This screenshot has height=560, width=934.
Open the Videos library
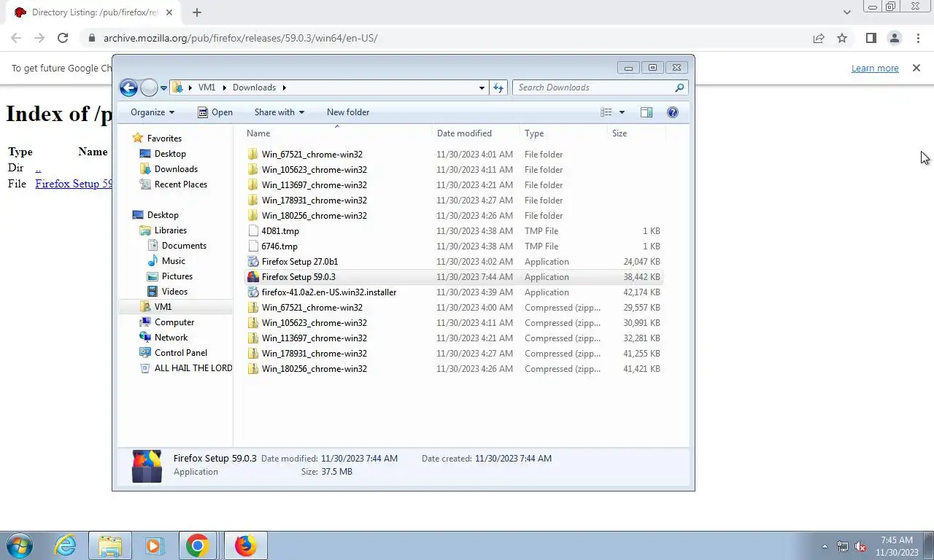[174, 292]
